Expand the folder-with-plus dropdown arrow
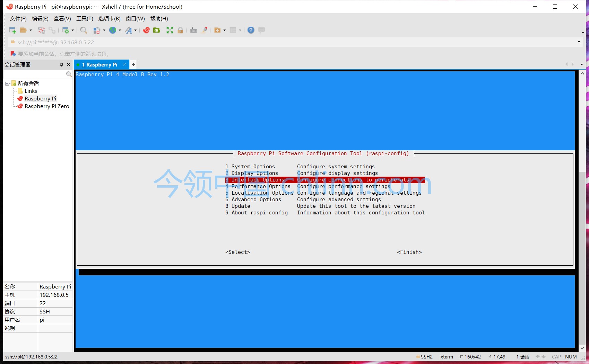 225,30
